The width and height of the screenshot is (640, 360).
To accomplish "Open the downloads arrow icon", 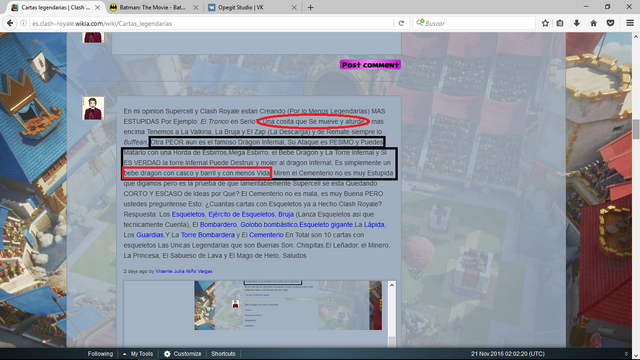I will point(576,23).
